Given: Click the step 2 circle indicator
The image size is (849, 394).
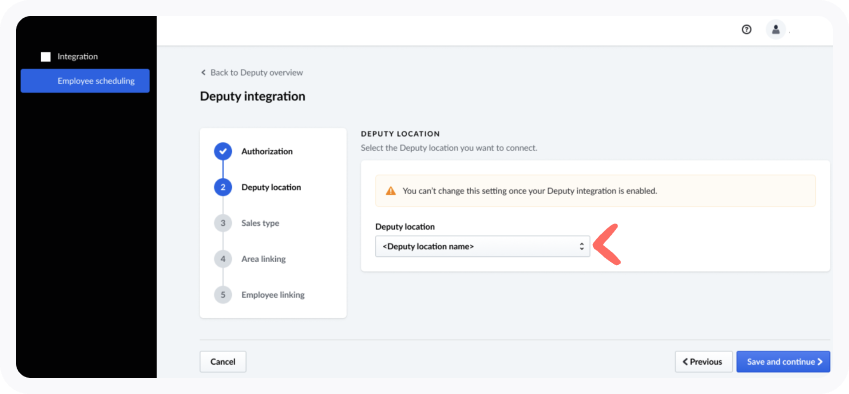Looking at the screenshot, I should tap(223, 187).
